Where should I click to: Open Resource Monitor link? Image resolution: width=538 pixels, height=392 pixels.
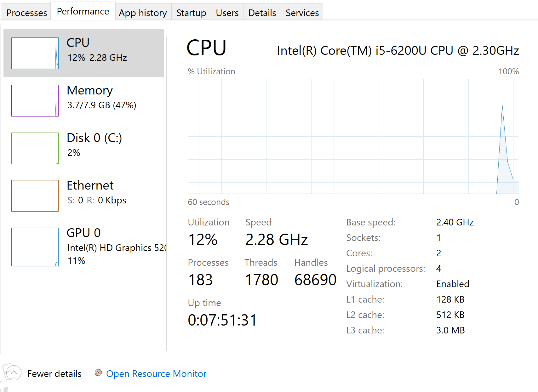point(156,374)
